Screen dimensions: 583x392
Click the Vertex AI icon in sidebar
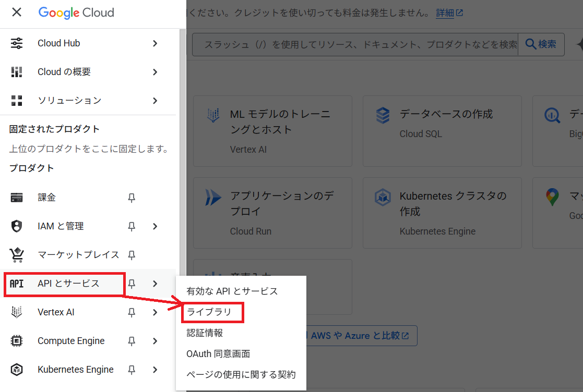pyautogui.click(x=16, y=312)
